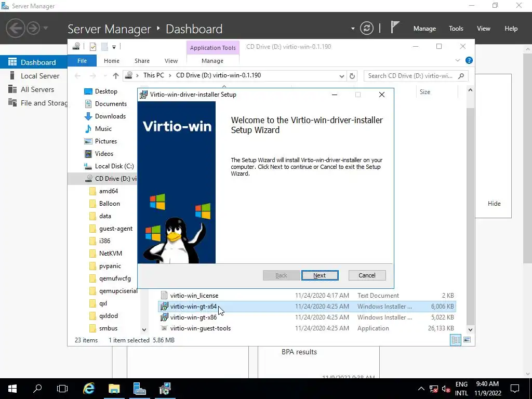This screenshot has width=532, height=399.
Task: Open the View ribbon tab in Explorer
Action: pyautogui.click(x=171, y=61)
